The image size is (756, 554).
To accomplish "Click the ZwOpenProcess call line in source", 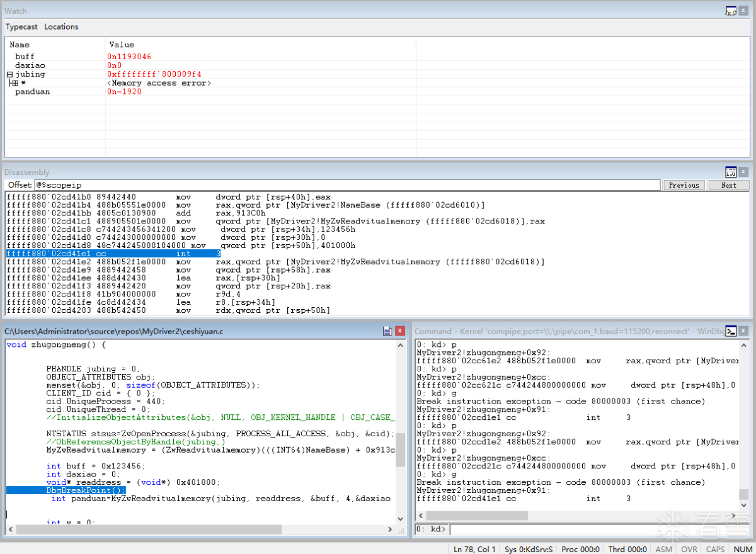I will coord(220,434).
